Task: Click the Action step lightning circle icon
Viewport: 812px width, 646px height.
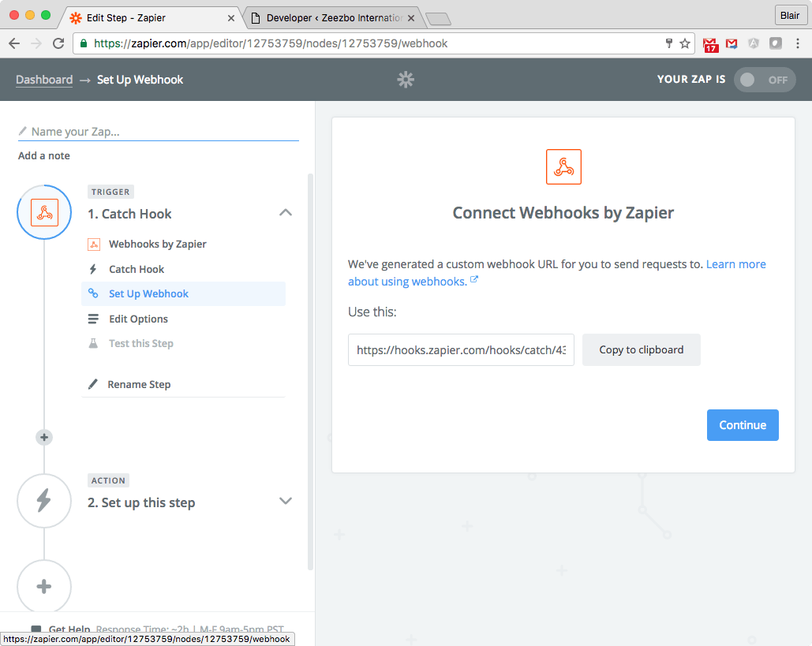Action: pos(44,501)
